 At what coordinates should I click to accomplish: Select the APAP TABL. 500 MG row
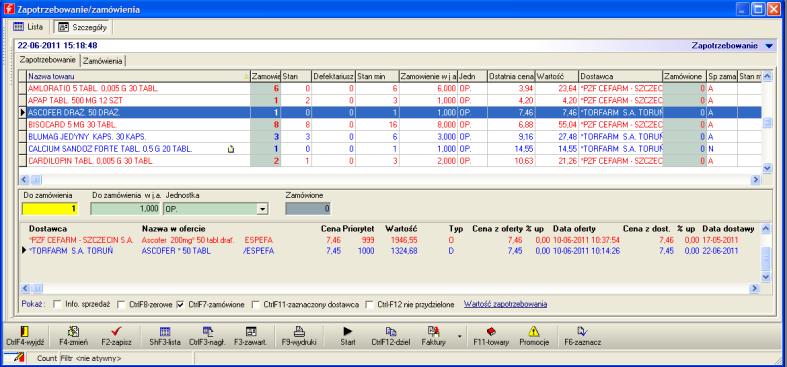point(390,100)
